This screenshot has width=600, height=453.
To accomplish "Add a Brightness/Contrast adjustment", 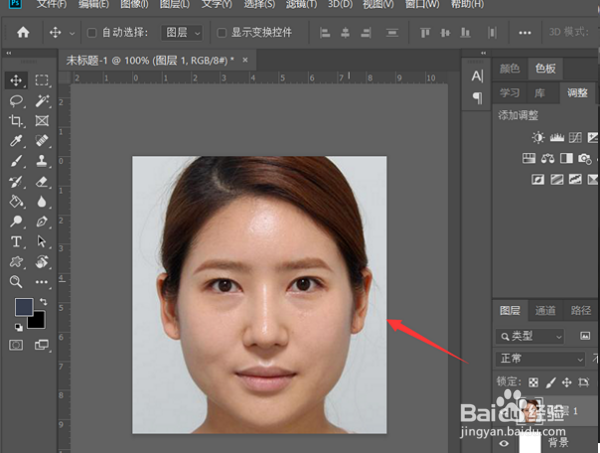I will pos(538,137).
